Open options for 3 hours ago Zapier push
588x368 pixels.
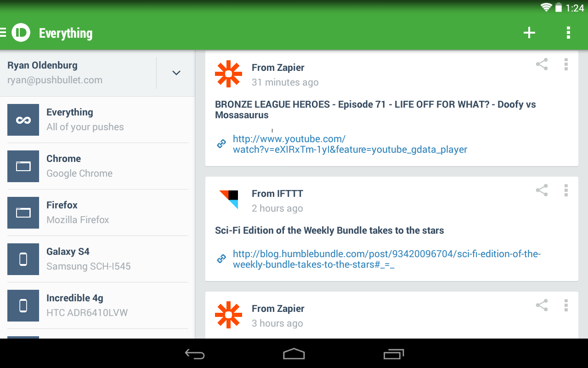tap(566, 305)
